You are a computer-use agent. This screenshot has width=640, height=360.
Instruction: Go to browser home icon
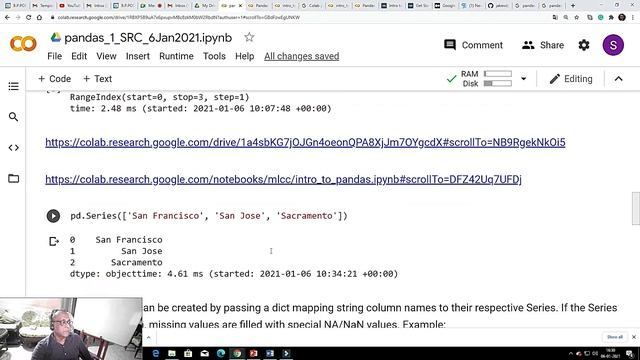39,18
